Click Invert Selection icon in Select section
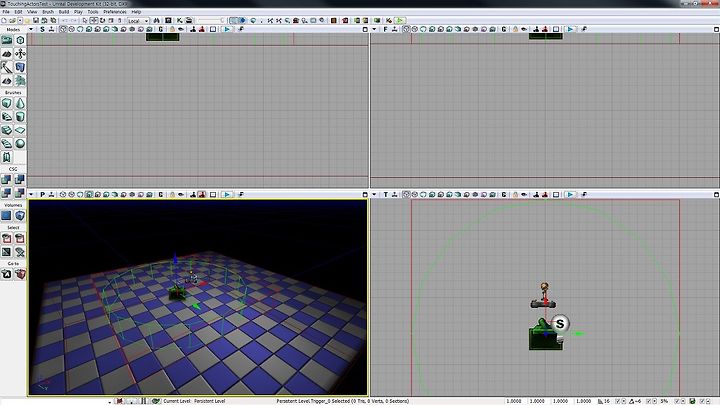This screenshot has height=405, width=720. point(6,252)
